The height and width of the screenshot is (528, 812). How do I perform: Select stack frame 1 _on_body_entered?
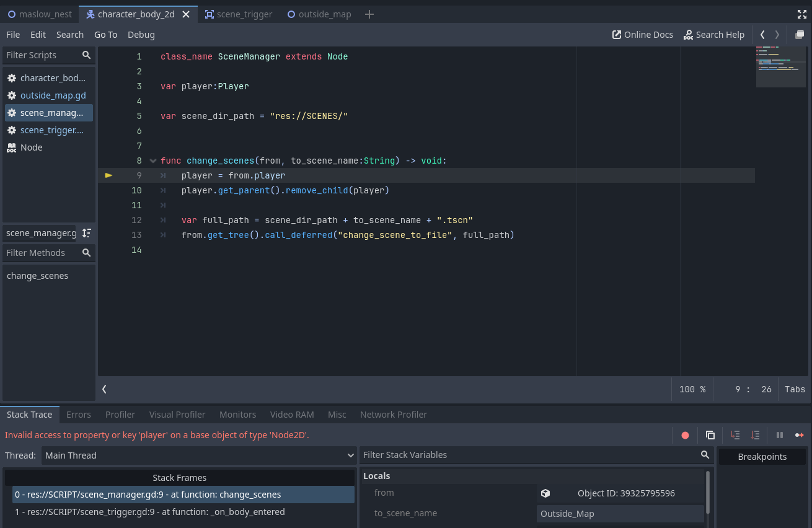click(183, 512)
